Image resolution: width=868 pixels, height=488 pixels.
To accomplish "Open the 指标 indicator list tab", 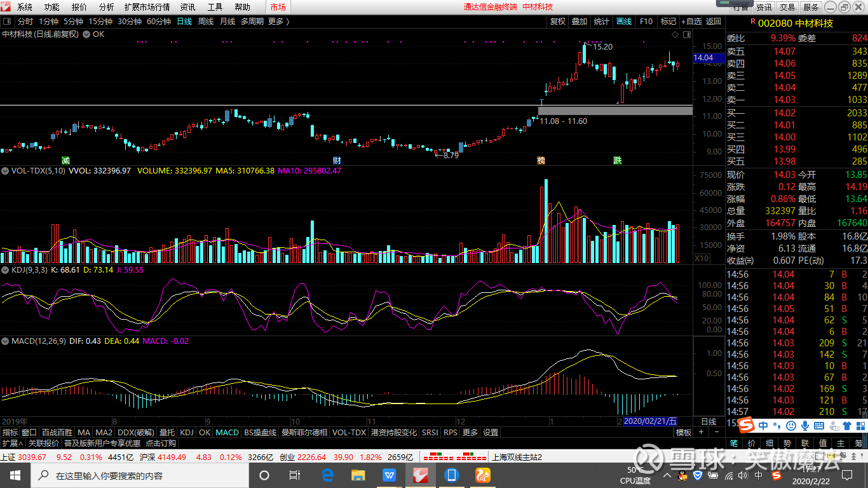I will 10,432.
